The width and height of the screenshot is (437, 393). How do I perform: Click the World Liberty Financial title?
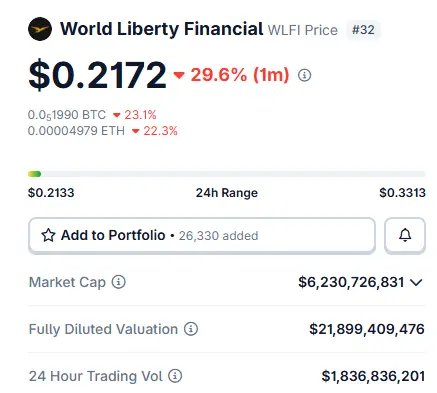point(162,29)
